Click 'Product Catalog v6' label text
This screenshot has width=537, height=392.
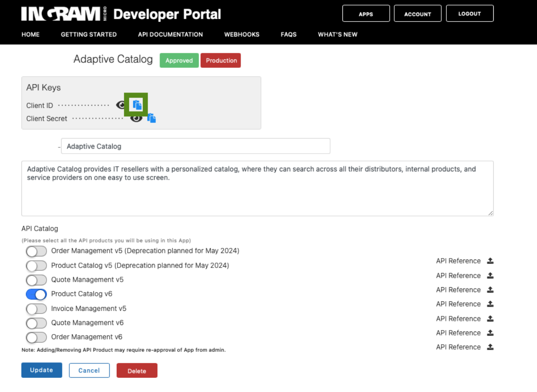[82, 294]
